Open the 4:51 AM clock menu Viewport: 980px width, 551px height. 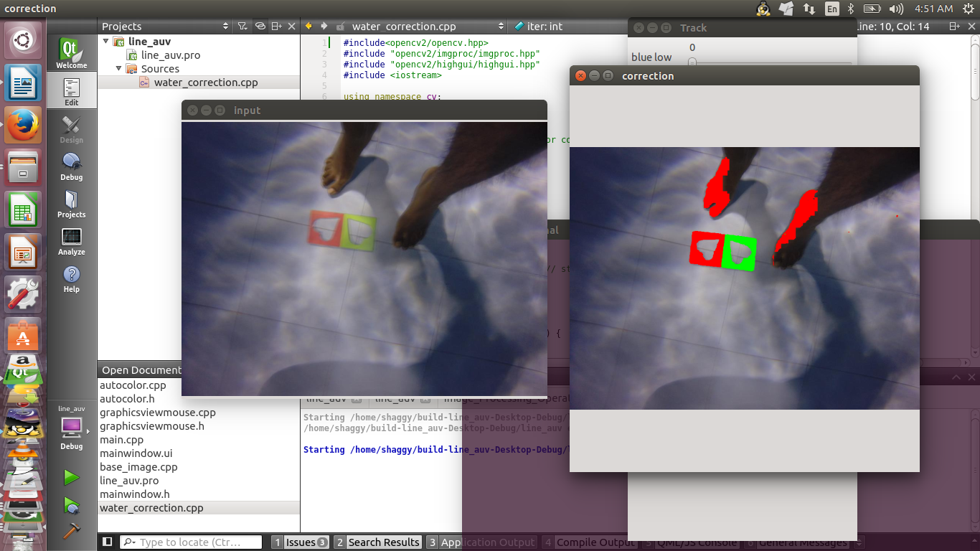[934, 9]
